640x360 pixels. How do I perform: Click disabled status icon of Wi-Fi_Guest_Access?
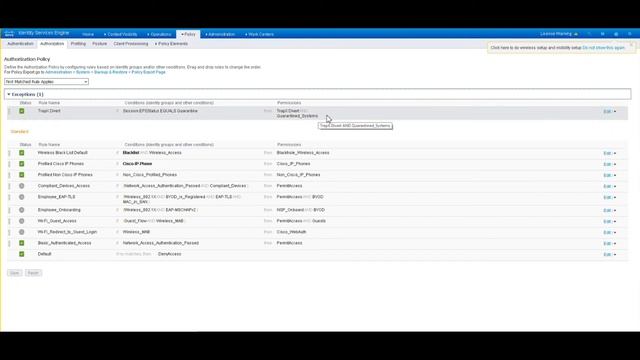click(x=22, y=221)
